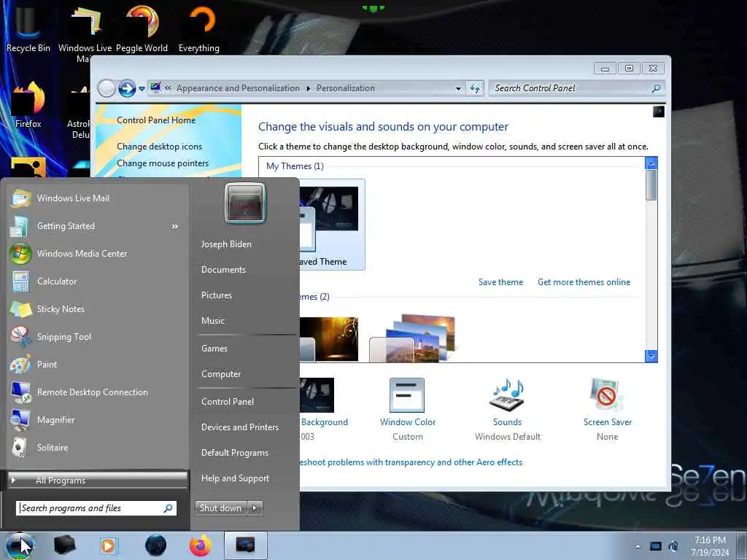This screenshot has height=560, width=747.
Task: Open the black folder taskbar icon
Action: [64, 545]
